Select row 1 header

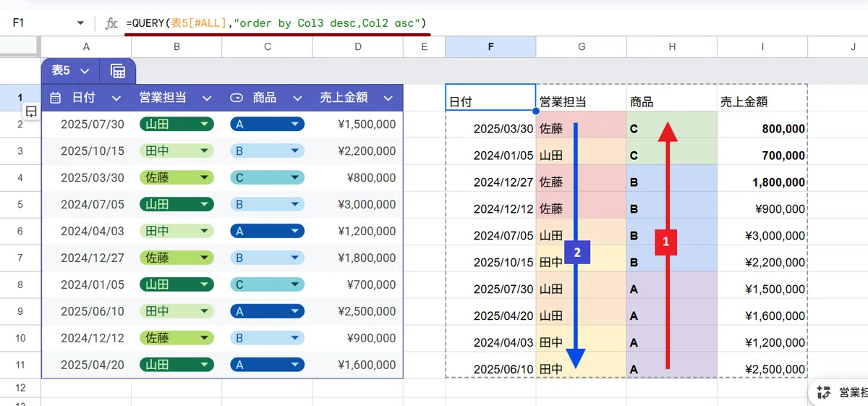tap(20, 98)
